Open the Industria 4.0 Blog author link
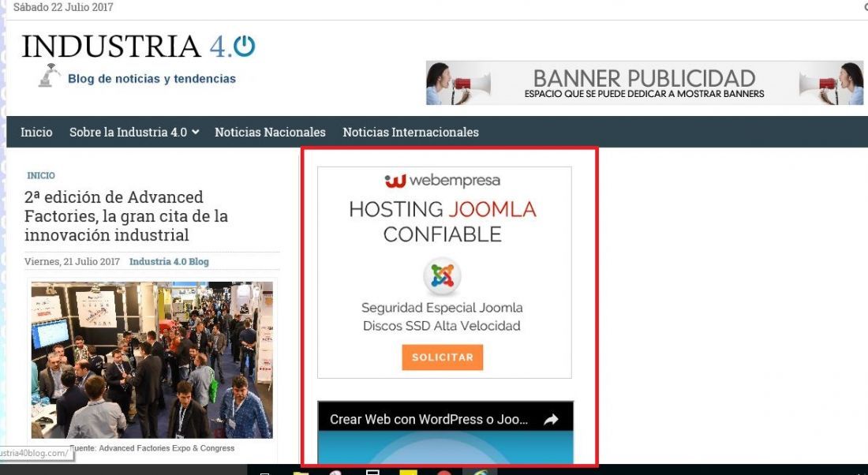The image size is (868, 475). pos(169,261)
